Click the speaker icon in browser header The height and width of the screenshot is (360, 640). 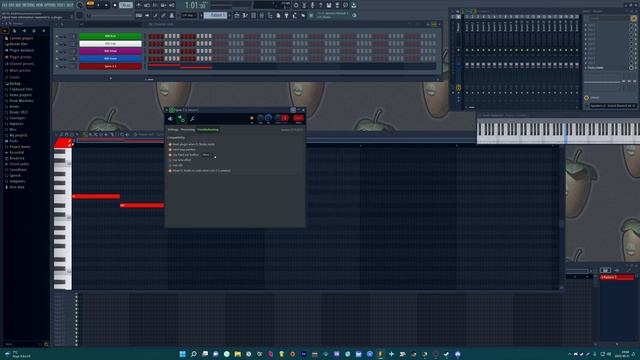pos(24,31)
